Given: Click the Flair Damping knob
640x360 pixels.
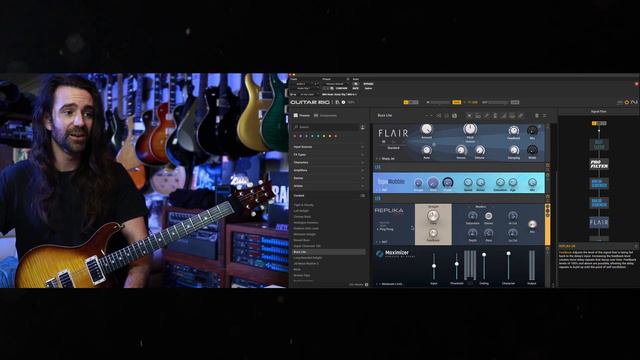Looking at the screenshot, I should click(x=514, y=150).
